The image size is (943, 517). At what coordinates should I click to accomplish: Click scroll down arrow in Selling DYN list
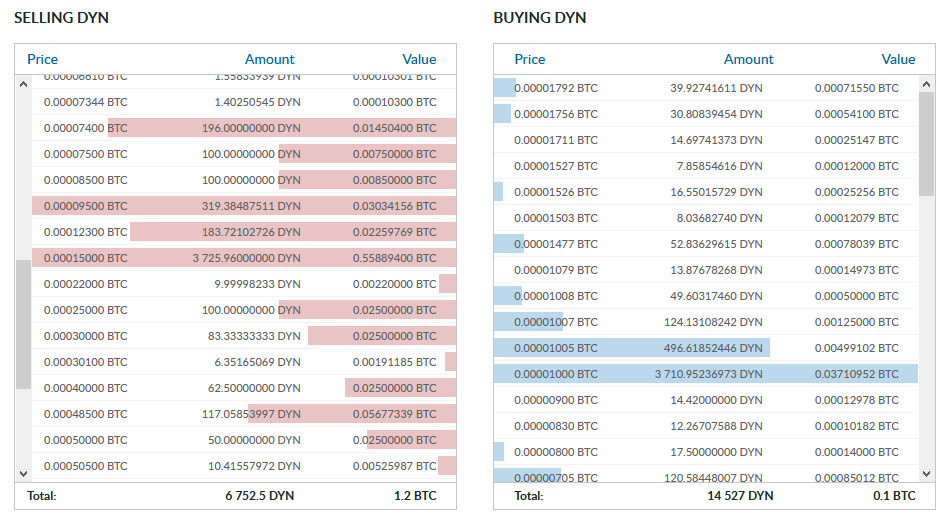coord(23,474)
